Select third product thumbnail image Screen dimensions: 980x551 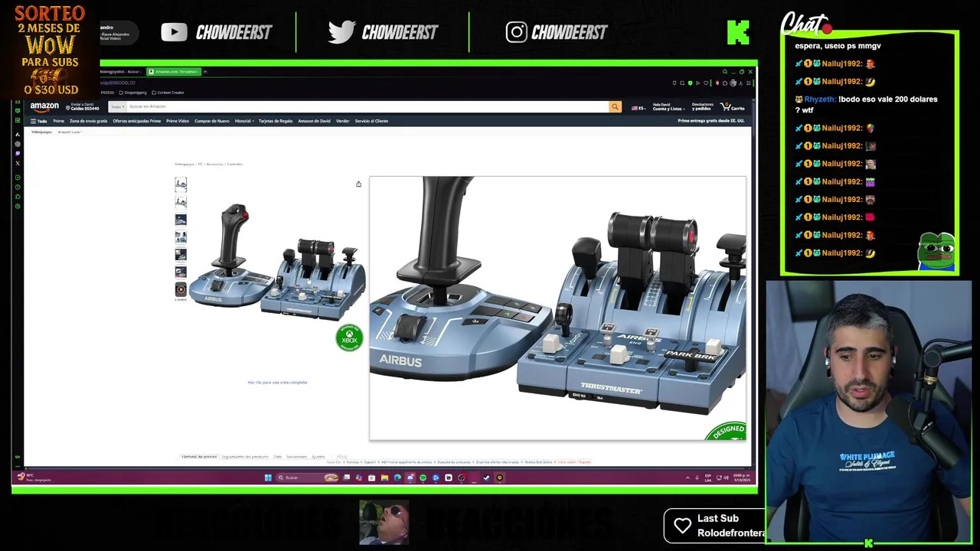[x=181, y=220]
